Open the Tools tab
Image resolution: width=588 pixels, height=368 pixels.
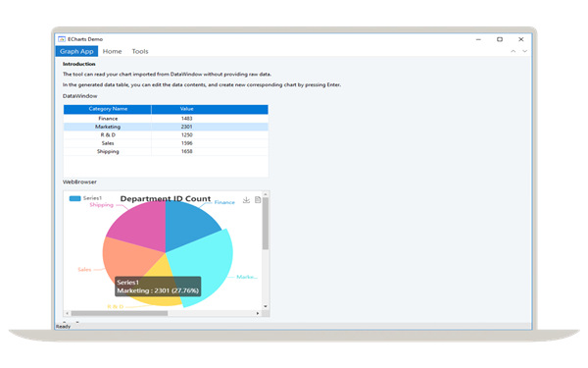click(x=140, y=51)
